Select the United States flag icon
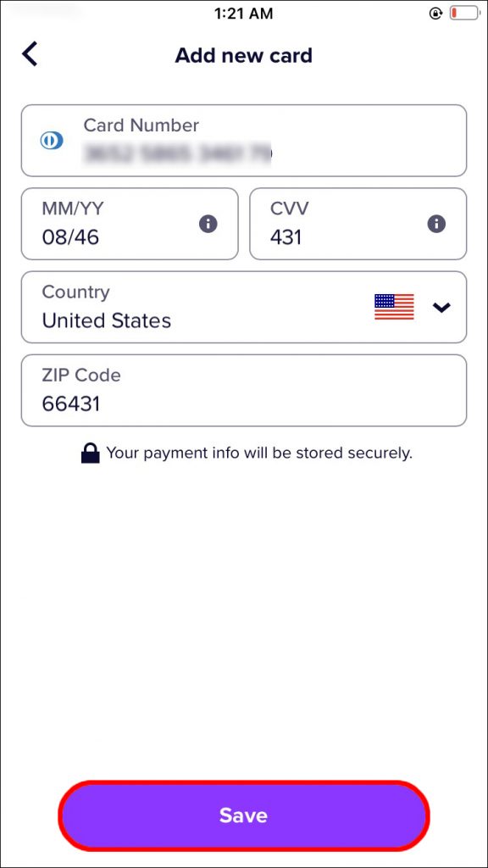 tap(394, 307)
